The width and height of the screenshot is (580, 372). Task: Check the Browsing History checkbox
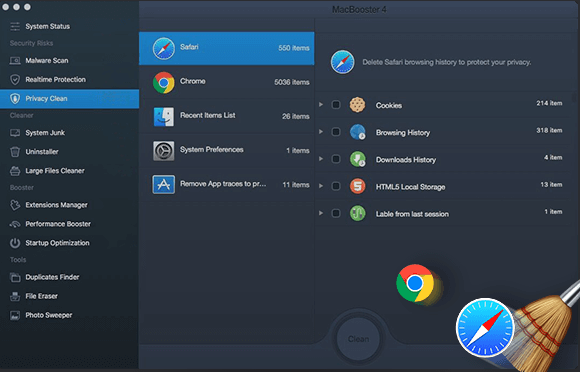click(336, 132)
